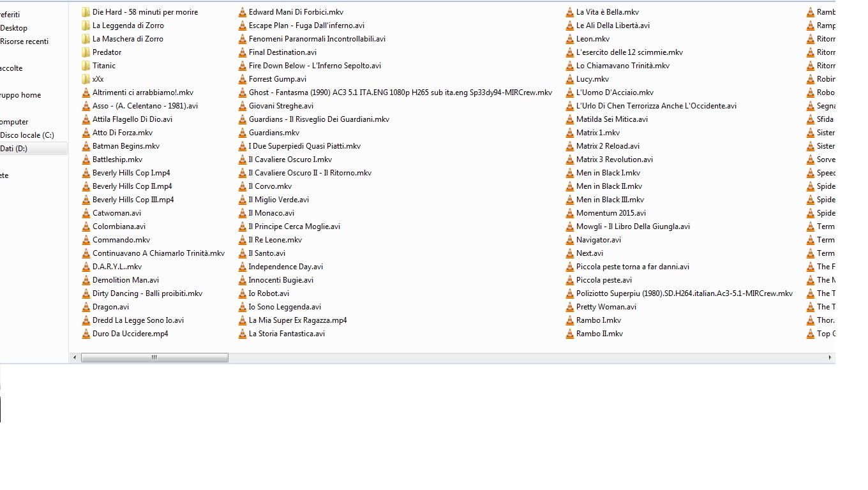The image size is (868, 490).
Task: Select I Due Superpiedi Quasi Piatti.mkv
Action: 304,146
